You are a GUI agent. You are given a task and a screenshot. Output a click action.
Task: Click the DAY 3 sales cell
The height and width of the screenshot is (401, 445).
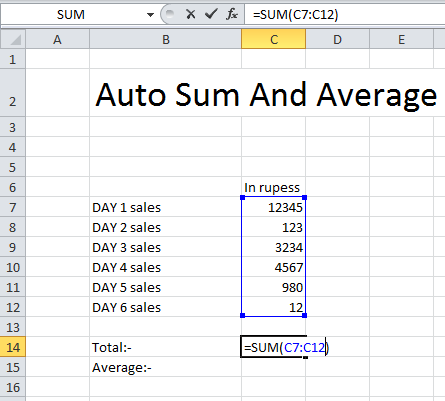tap(166, 247)
